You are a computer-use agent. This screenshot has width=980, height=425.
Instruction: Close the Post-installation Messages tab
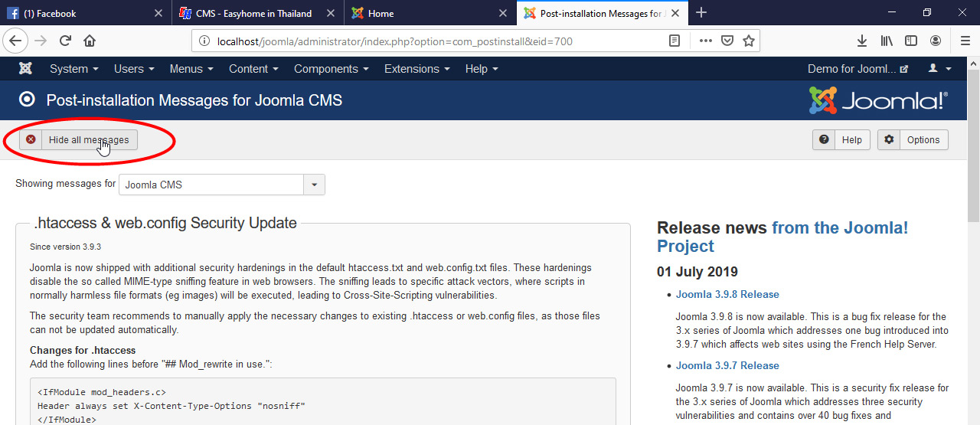[x=675, y=13]
